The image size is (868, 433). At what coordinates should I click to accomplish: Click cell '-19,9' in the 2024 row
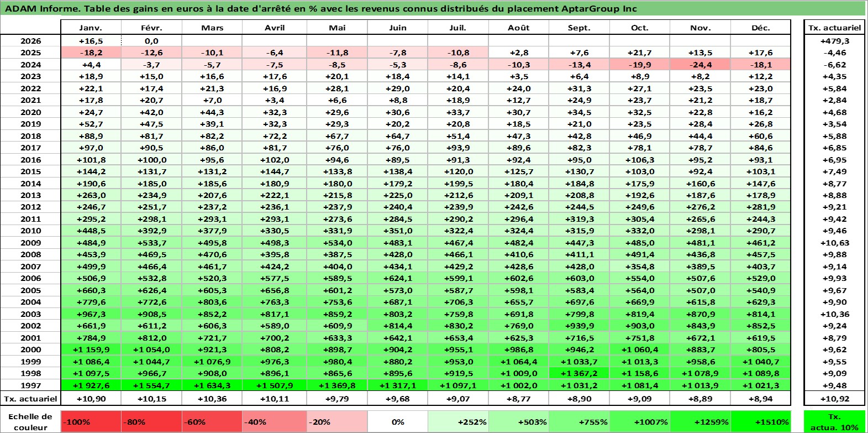point(640,65)
